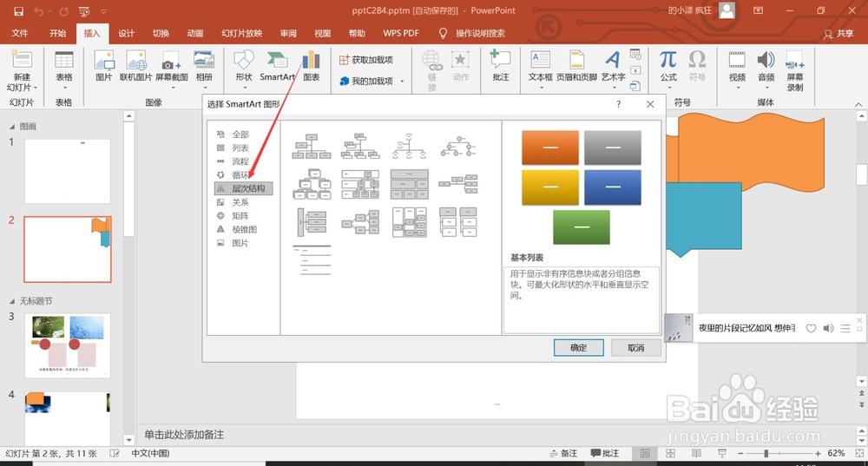Switch to Reading view icon
Screen dimensions: 868x466
pyautogui.click(x=696, y=453)
